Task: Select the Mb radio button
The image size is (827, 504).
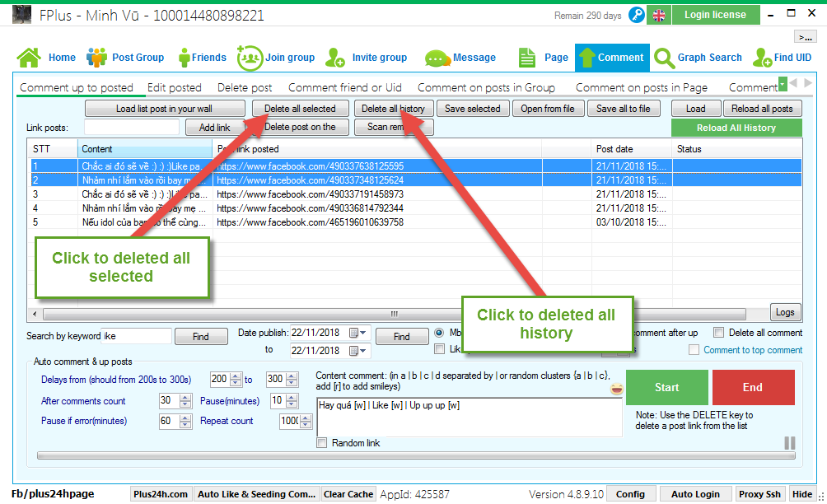Action: 439,333
